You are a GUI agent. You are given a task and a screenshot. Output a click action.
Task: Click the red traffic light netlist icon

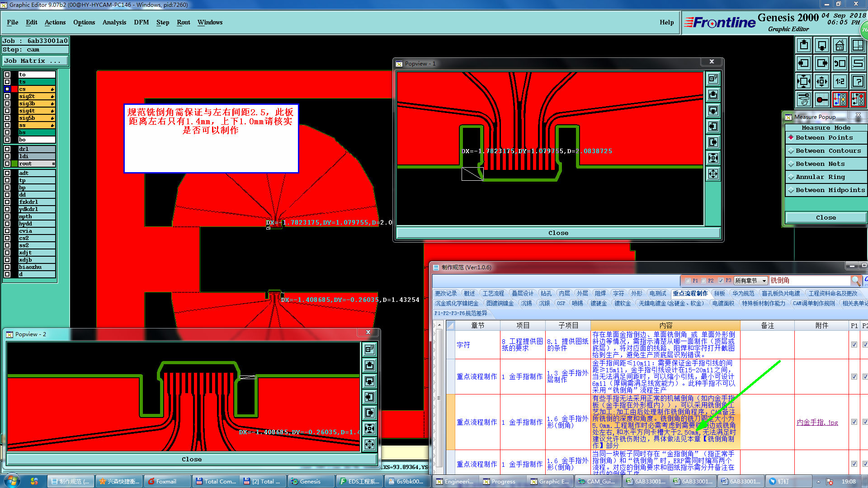(858, 99)
